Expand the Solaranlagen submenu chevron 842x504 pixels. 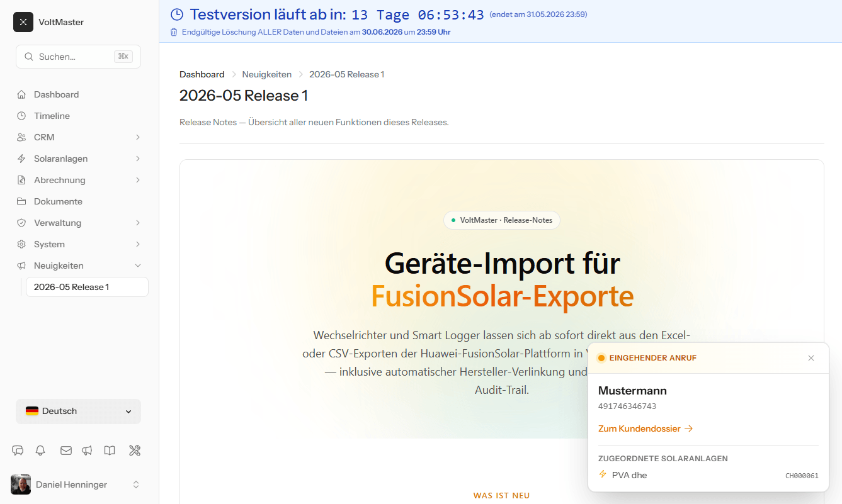pos(138,159)
